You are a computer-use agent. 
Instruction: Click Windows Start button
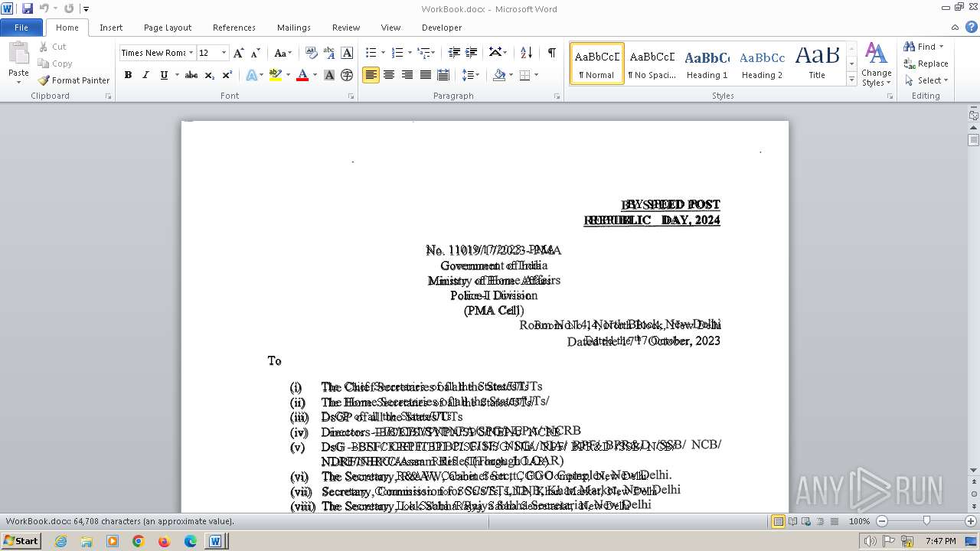coord(21,541)
